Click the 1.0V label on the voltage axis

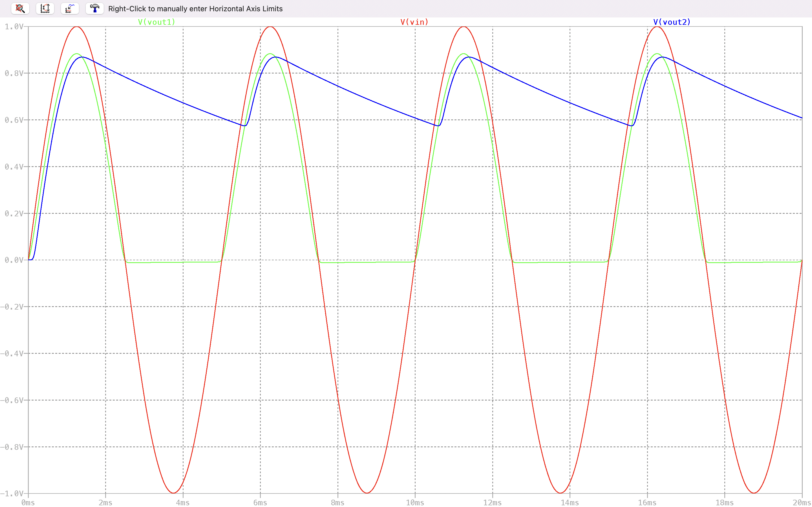pyautogui.click(x=14, y=26)
